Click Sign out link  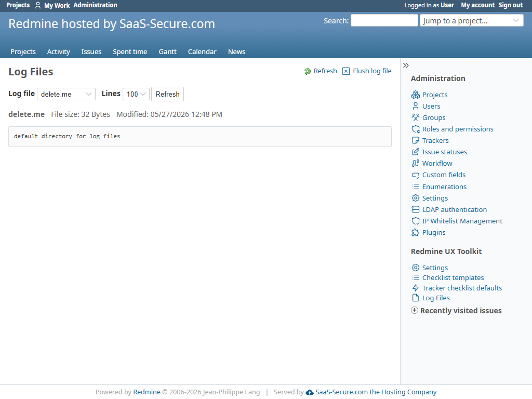pyautogui.click(x=510, y=5)
